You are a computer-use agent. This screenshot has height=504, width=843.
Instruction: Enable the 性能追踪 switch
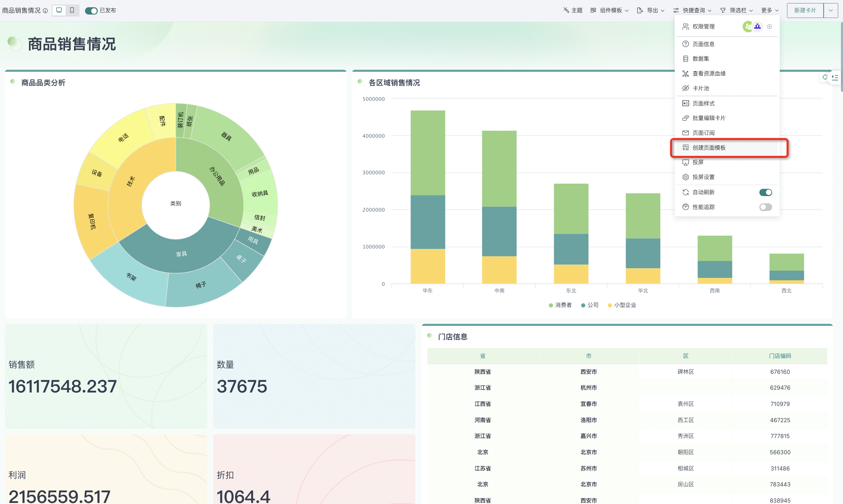coord(766,207)
